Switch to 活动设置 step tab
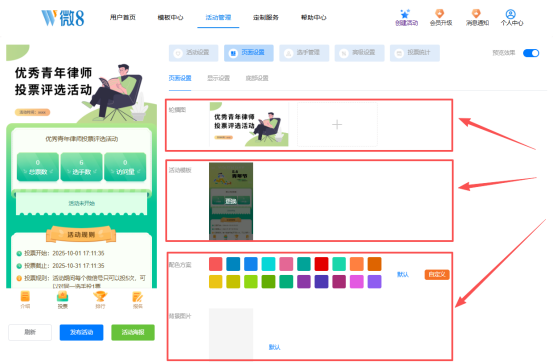554x362 pixels. pos(193,53)
